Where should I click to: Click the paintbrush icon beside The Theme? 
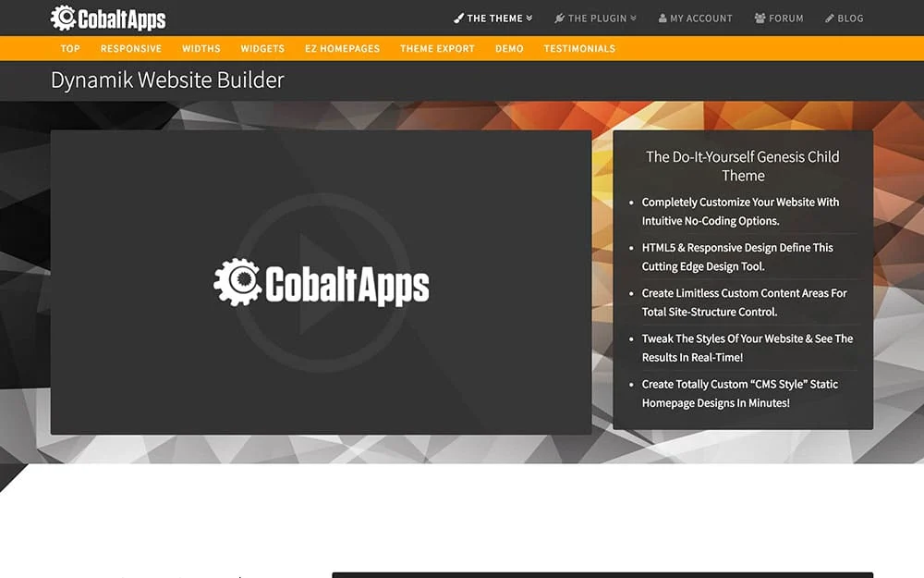point(459,18)
